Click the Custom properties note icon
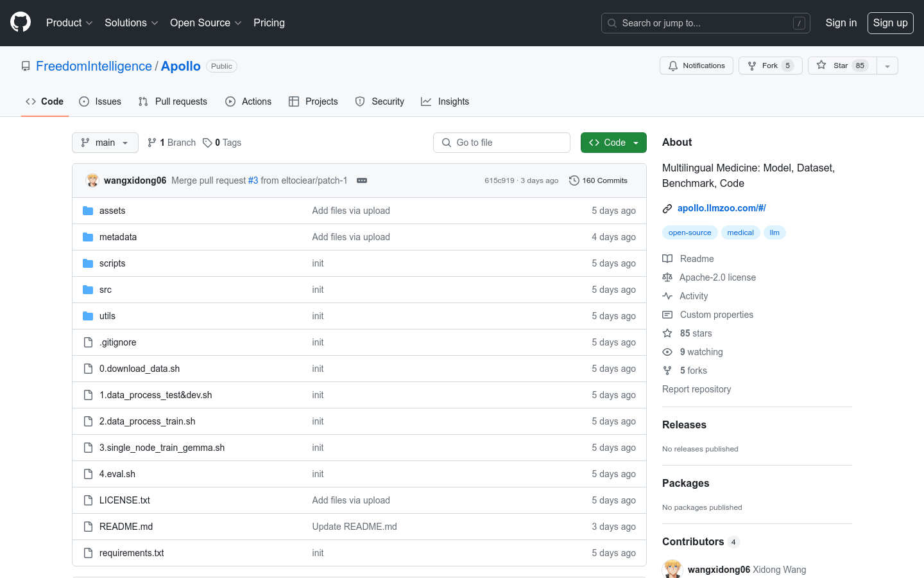 667,315
